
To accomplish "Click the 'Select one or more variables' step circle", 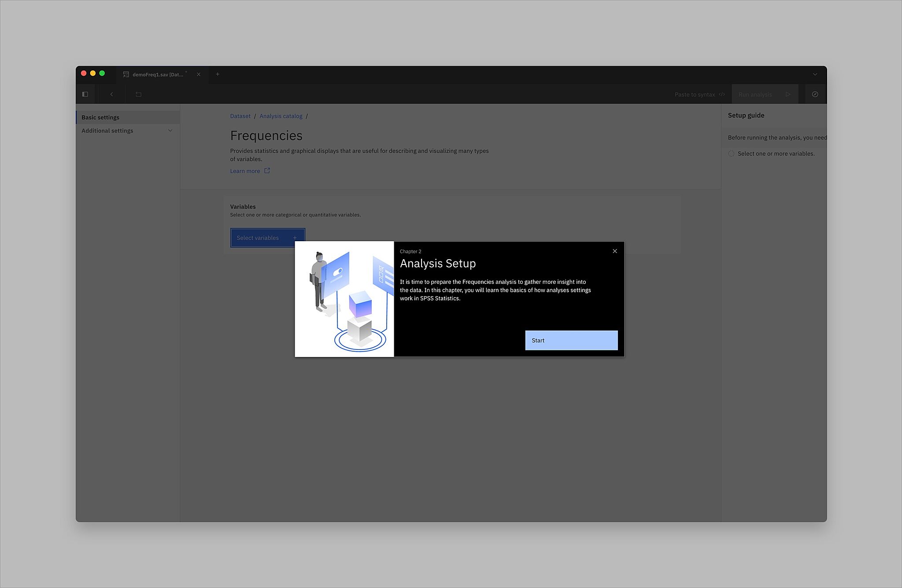I will pyautogui.click(x=731, y=154).
